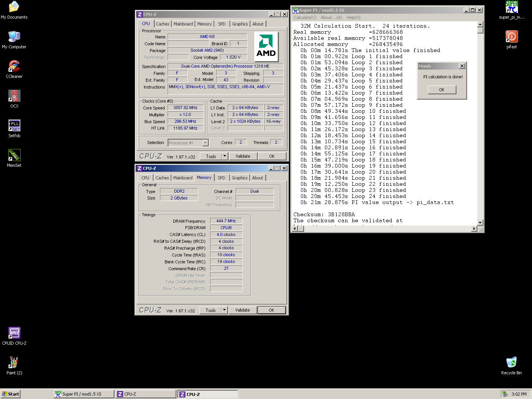The width and height of the screenshot is (532, 399).
Task: Expand Tools dropdown arrow in upper CPU-Z
Action: (x=225, y=156)
